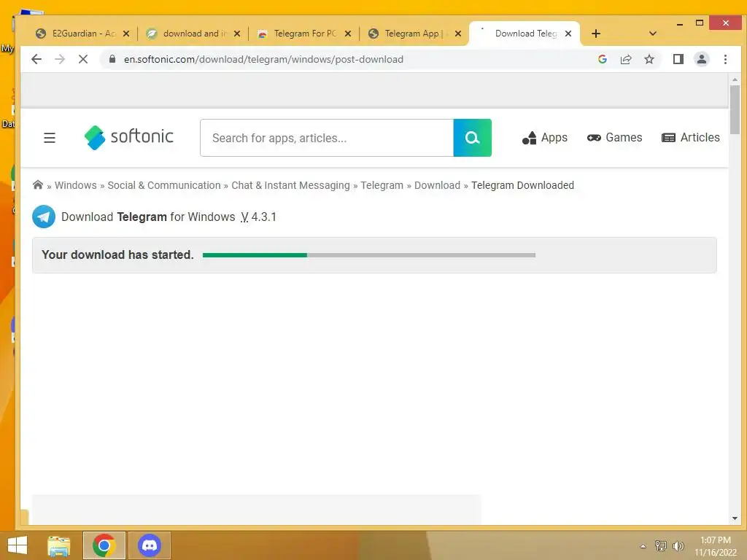747x560 pixels.
Task: Close the Telegram App tab
Action: pyautogui.click(x=458, y=34)
